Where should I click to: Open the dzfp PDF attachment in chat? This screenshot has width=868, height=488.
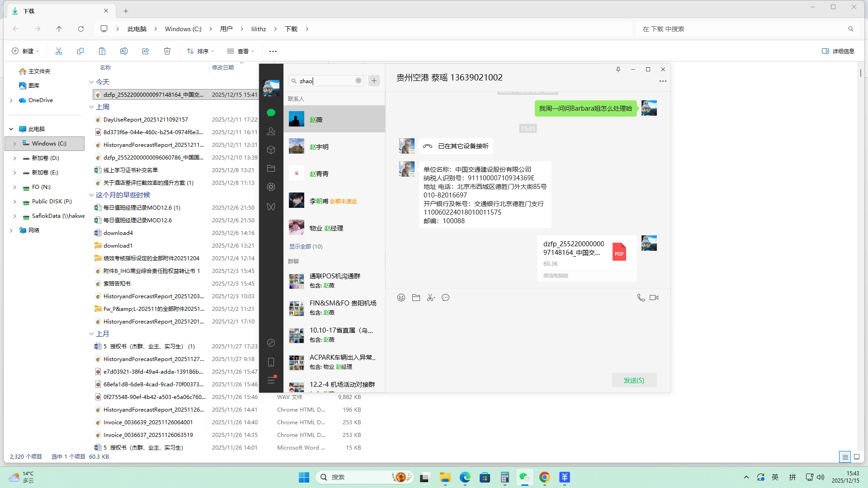click(x=586, y=253)
